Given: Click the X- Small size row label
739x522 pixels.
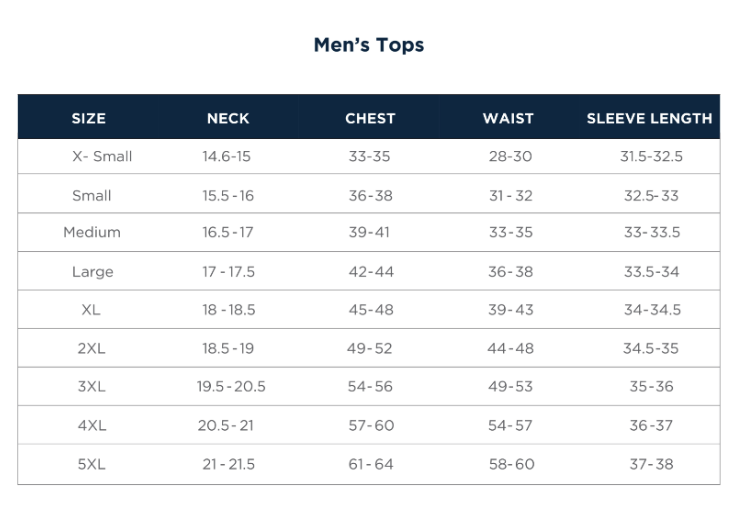Looking at the screenshot, I should pos(102,156).
